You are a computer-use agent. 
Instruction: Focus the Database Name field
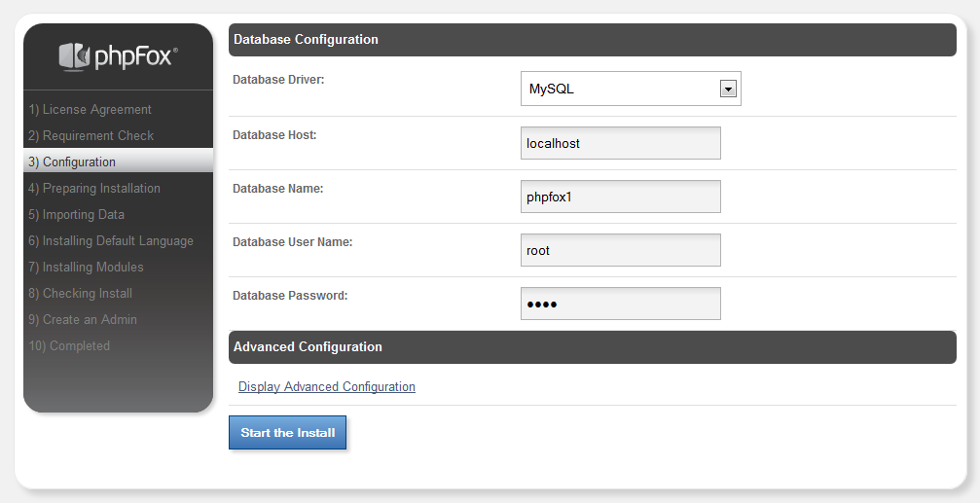click(x=621, y=197)
